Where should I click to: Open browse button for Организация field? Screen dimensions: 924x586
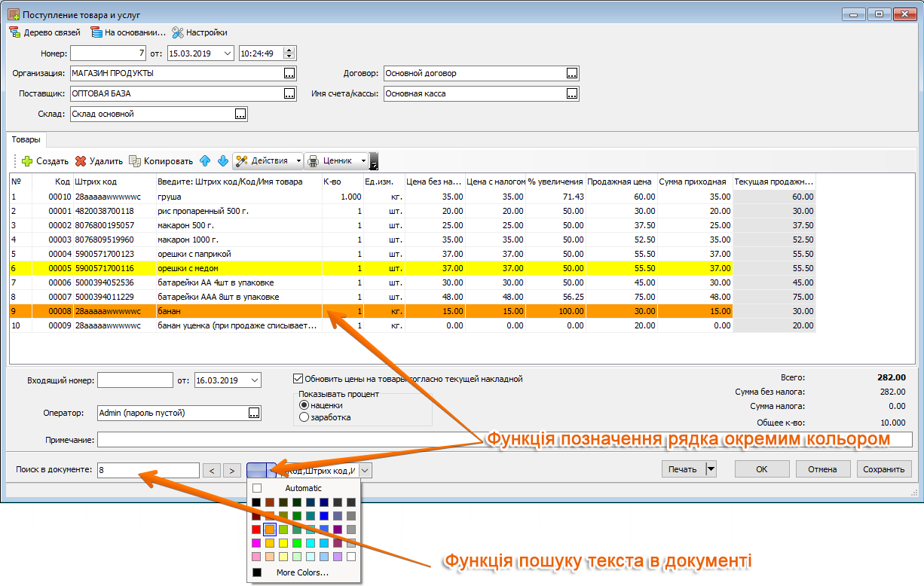click(x=289, y=73)
